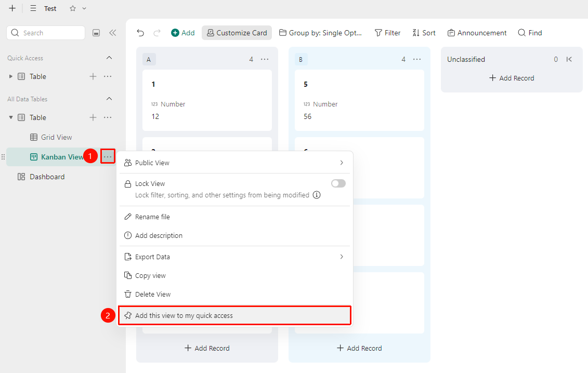588x373 pixels.
Task: Open more options for Quick Access Table
Action: coord(108,76)
